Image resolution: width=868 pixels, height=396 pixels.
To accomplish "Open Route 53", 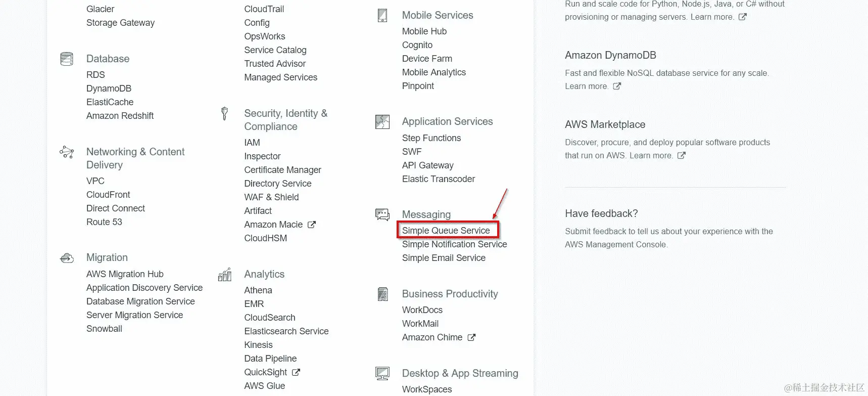I will [x=104, y=222].
